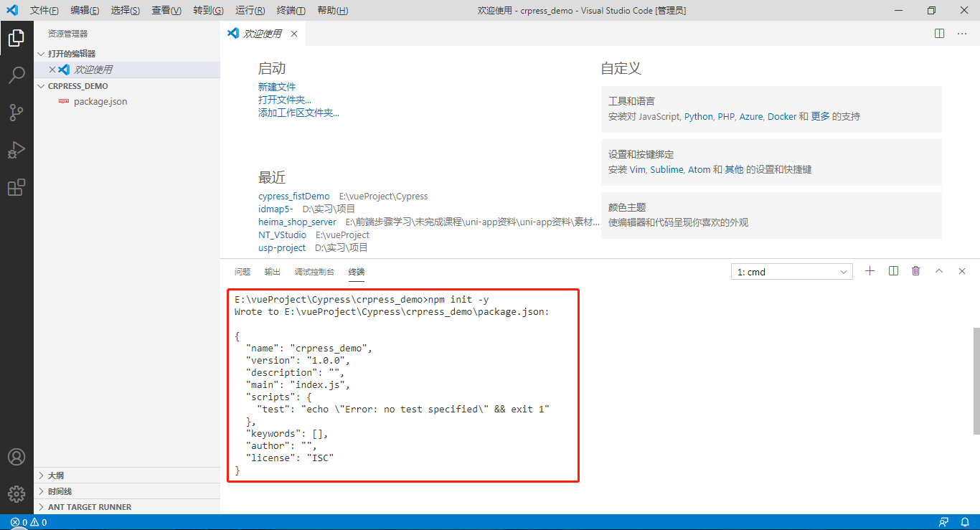This screenshot has width=980, height=530.
Task: Click the 更多 languages link
Action: (820, 116)
